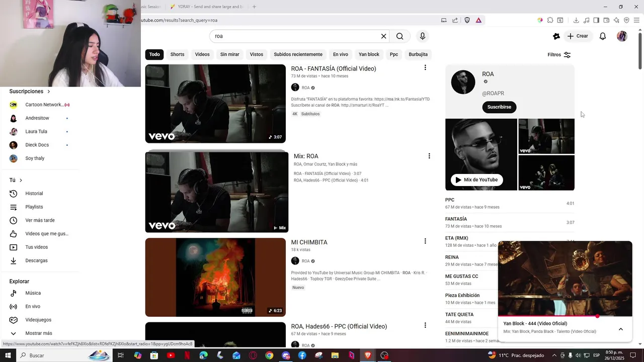This screenshot has width=644, height=362.
Task: Expand the Tú section arrow
Action: click(21, 180)
